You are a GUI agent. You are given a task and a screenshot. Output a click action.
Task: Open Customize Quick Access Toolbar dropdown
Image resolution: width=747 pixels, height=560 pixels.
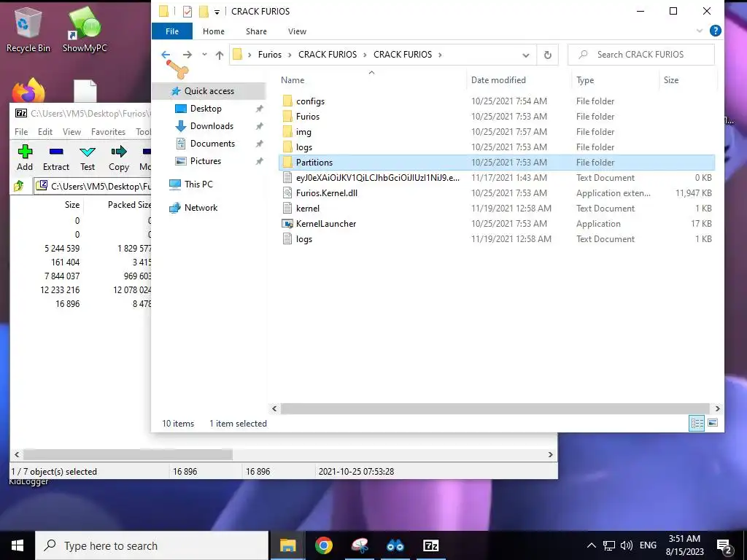pos(217,12)
